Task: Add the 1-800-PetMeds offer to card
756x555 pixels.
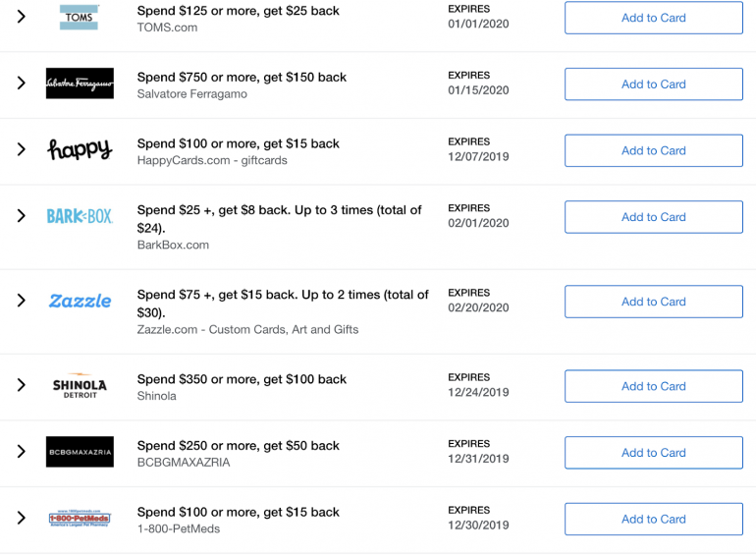Action: [x=653, y=519]
